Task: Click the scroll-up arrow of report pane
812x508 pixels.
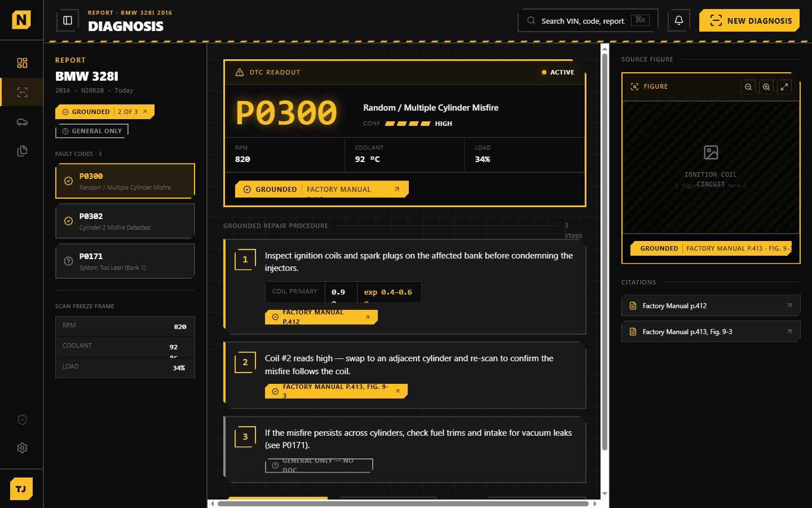Action: point(604,49)
